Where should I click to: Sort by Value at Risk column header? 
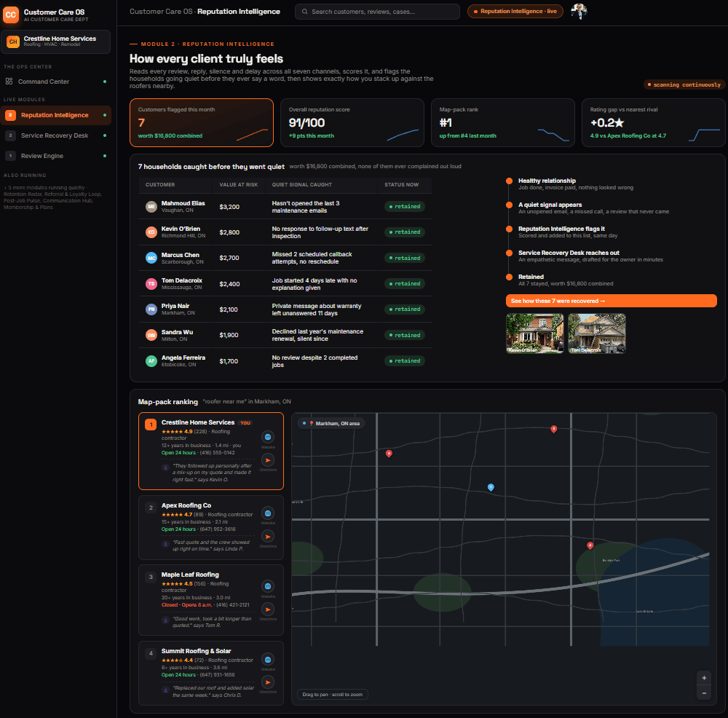pos(239,185)
